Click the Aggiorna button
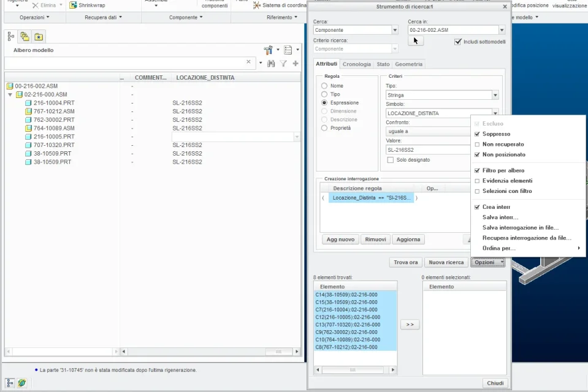 [x=408, y=239]
